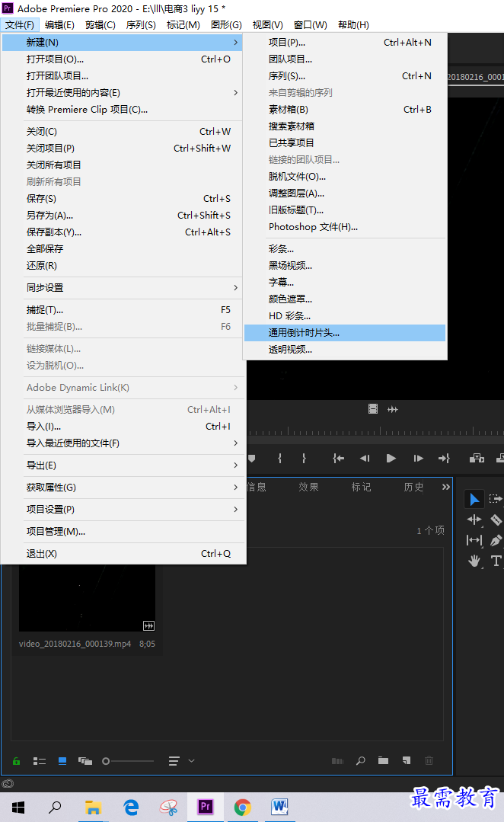
Task: Switch project panel to icon view
Action: pos(62,760)
